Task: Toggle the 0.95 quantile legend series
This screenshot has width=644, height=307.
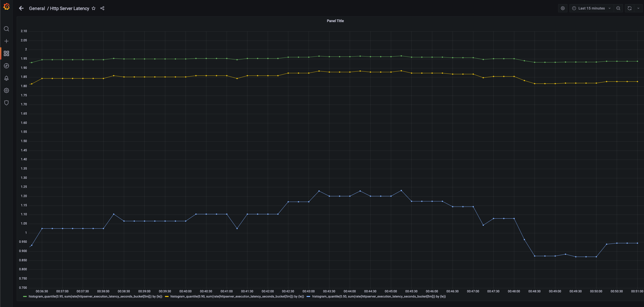Action: [95, 296]
